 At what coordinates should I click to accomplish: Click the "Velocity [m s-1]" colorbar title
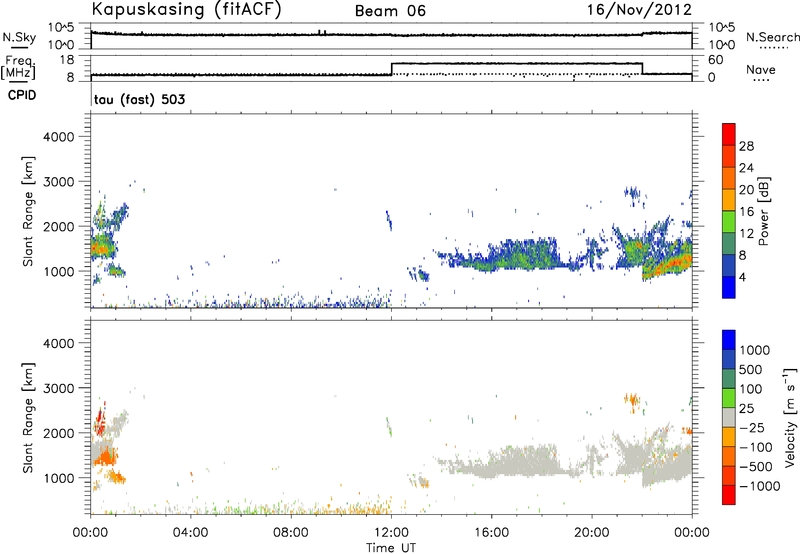(790, 417)
